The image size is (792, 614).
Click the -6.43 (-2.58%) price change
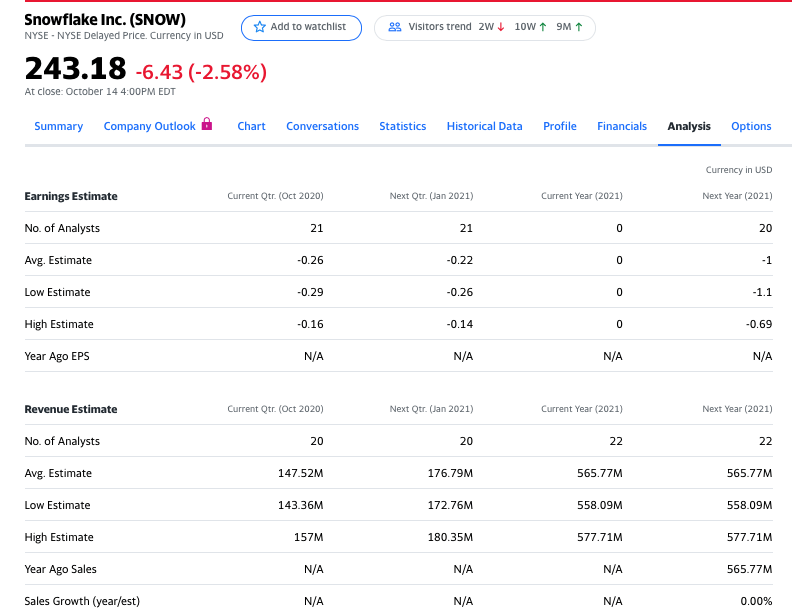coord(201,72)
